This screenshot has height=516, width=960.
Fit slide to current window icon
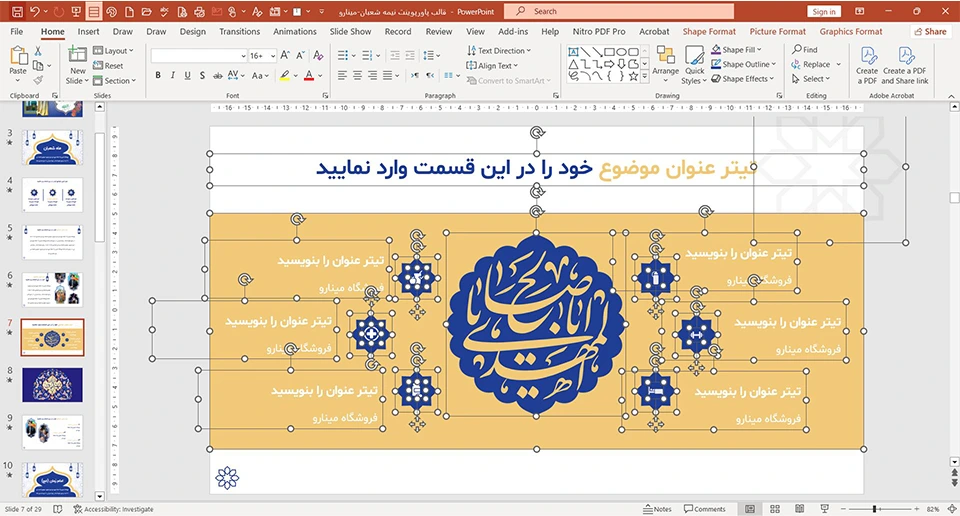coord(952,509)
